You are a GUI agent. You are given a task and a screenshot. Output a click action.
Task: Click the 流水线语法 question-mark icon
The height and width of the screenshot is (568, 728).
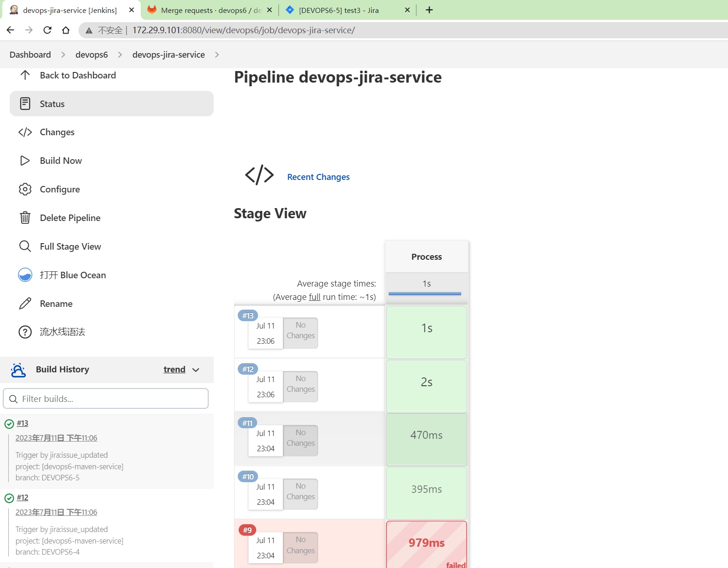(25, 332)
